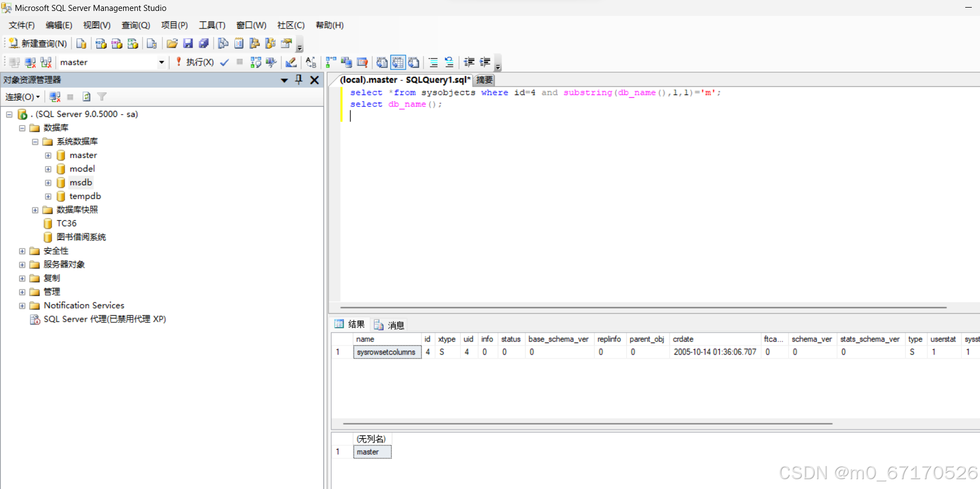
Task: Click the Increase Indent icon
Action: point(485,62)
